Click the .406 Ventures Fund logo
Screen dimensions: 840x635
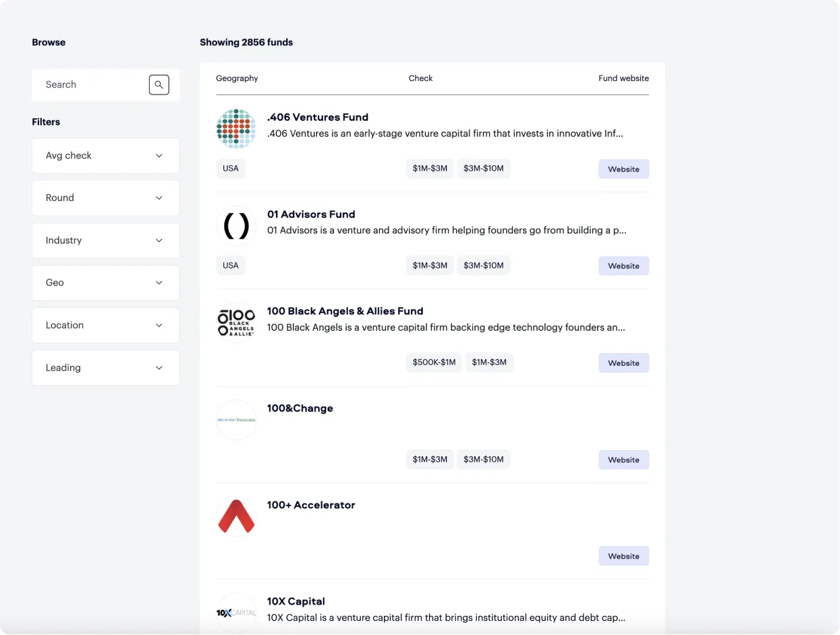coord(236,129)
